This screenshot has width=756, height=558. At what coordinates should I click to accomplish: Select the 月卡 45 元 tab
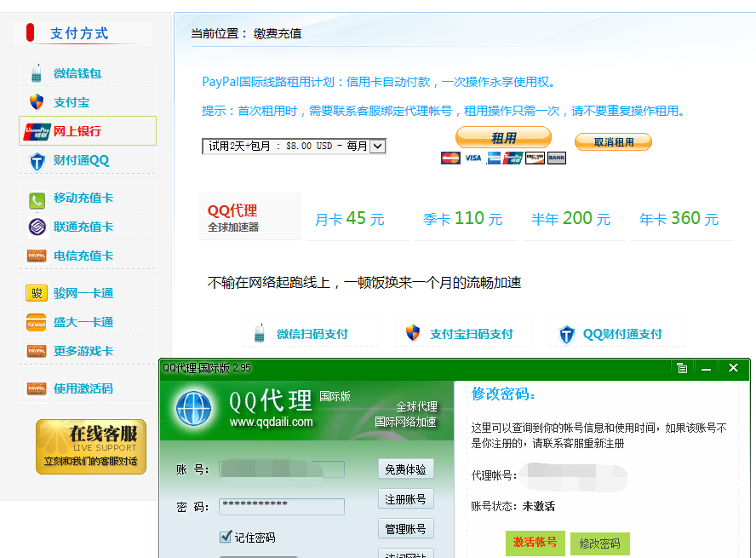pos(350,219)
